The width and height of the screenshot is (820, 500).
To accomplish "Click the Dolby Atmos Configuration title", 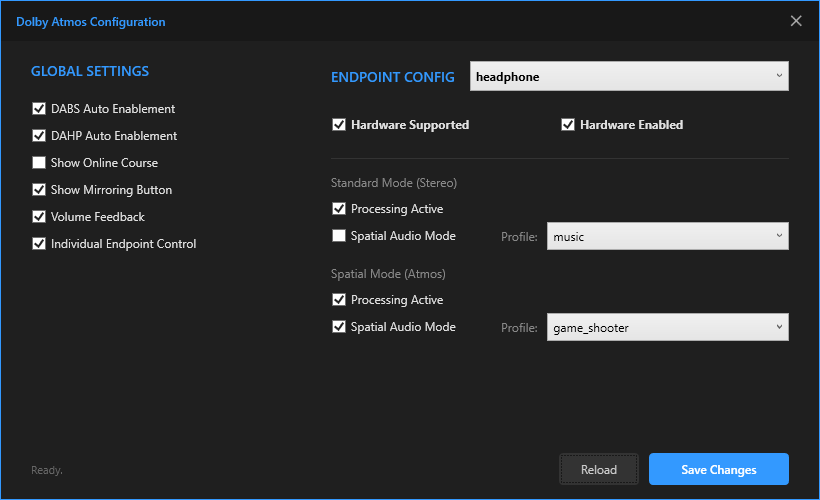I will pos(91,21).
